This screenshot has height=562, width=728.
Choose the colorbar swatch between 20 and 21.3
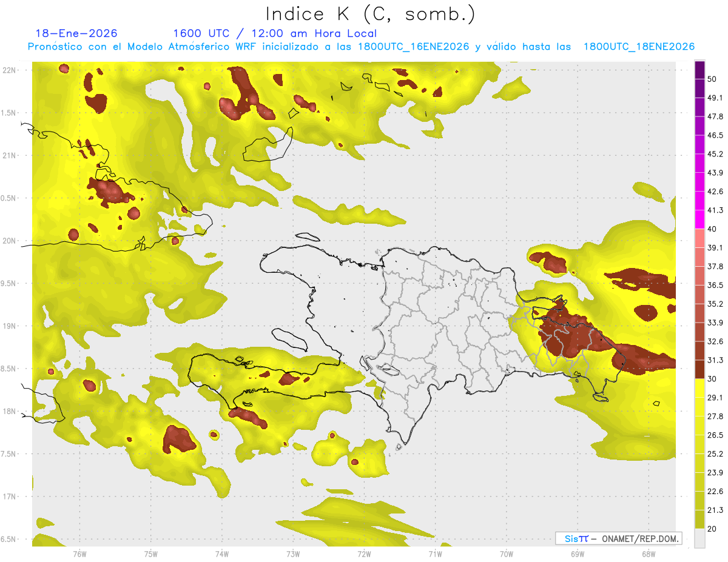[700, 520]
